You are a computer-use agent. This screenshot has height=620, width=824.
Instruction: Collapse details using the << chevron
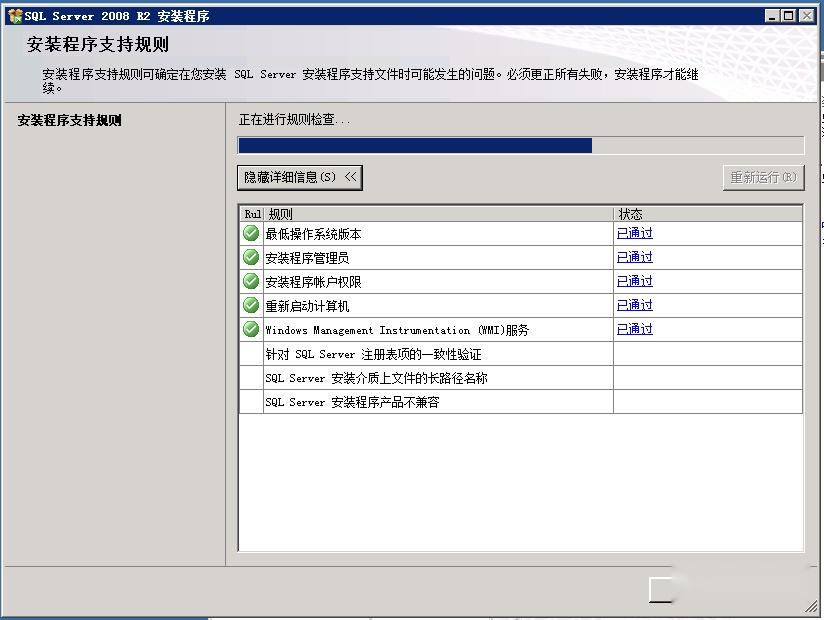click(x=351, y=177)
